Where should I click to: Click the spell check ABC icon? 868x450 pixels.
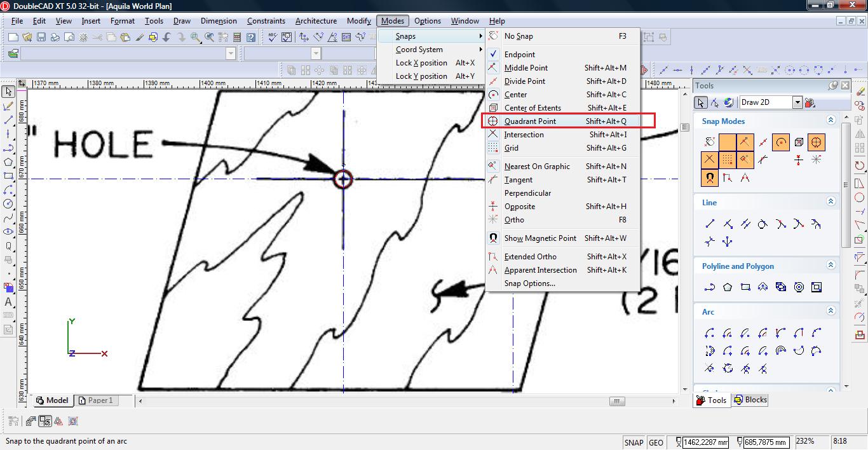273,37
